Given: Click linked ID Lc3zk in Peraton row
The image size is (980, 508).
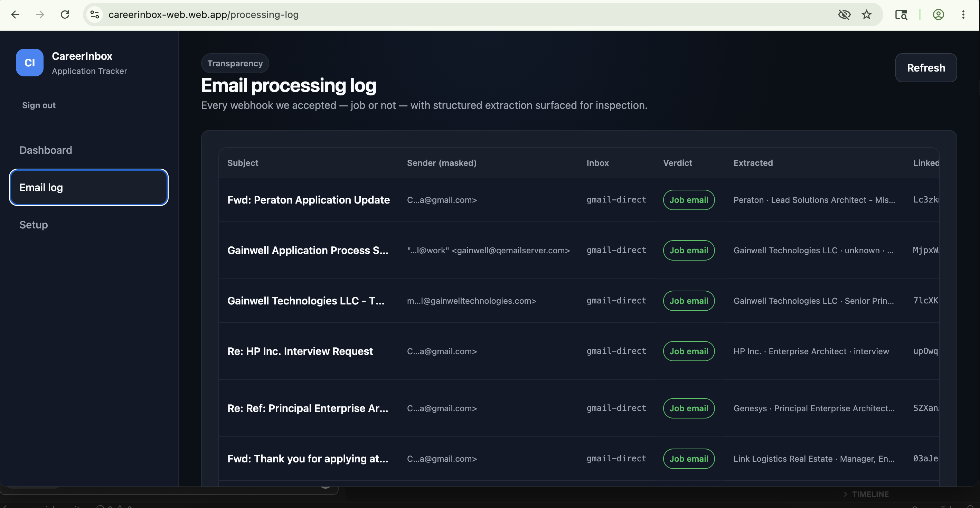Looking at the screenshot, I should click(926, 200).
